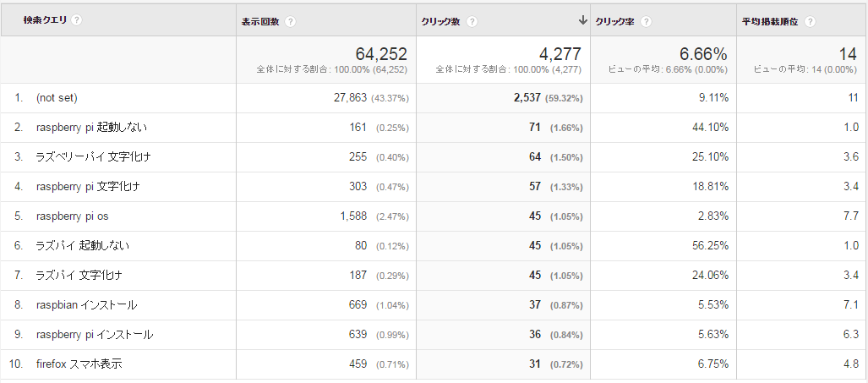
Task: Click help icon next to 平均掲載順位
Action: pyautogui.click(x=810, y=22)
